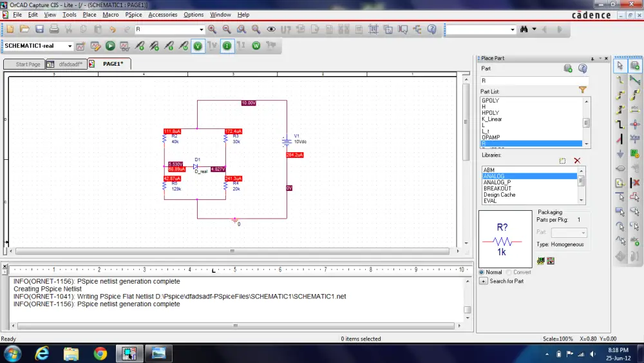Open a design with the folder icon

click(24, 29)
